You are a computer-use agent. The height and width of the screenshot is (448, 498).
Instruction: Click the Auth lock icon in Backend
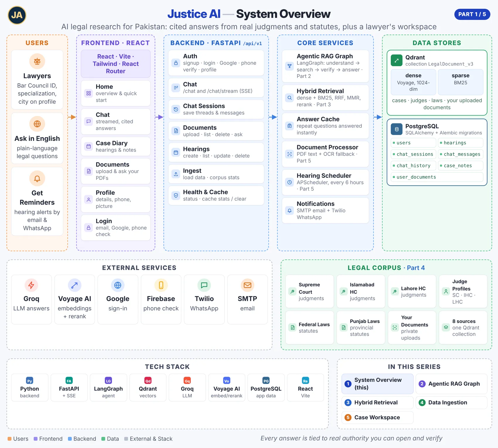tap(176, 63)
